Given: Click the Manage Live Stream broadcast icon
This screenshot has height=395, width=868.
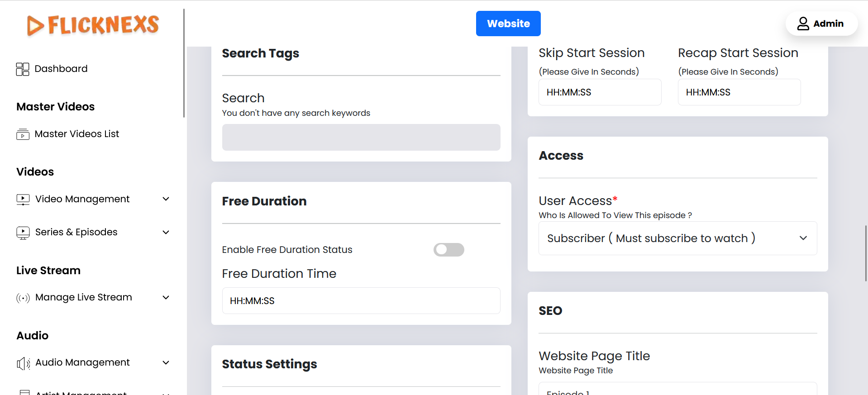Looking at the screenshot, I should (23, 298).
